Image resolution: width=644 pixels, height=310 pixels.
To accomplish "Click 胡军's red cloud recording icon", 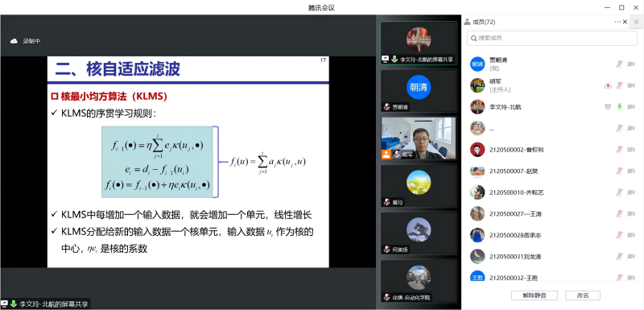I will pyautogui.click(x=608, y=85).
